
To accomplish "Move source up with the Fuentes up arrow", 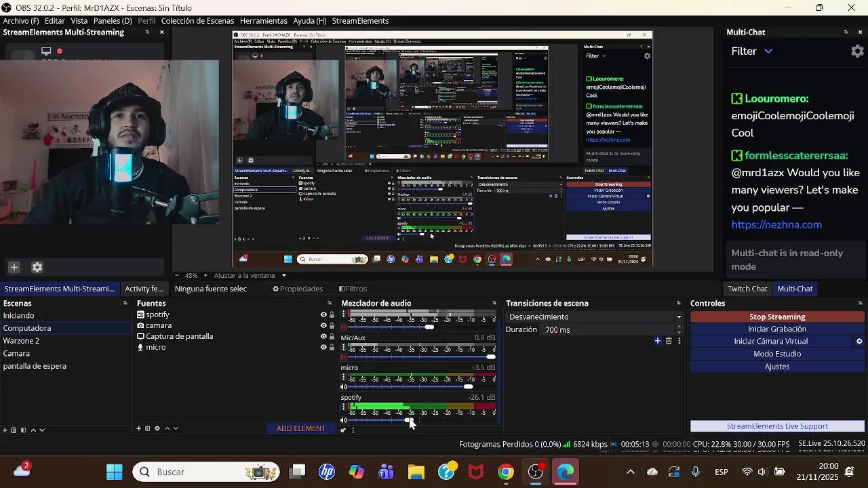I will point(167,428).
